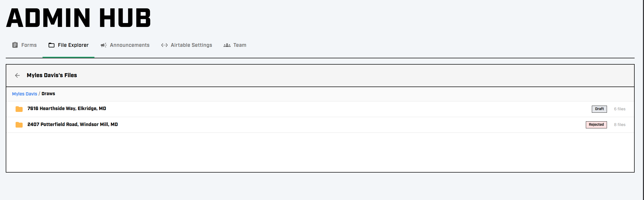Click the Draft status badge
The width and height of the screenshot is (644, 200).
tap(599, 109)
